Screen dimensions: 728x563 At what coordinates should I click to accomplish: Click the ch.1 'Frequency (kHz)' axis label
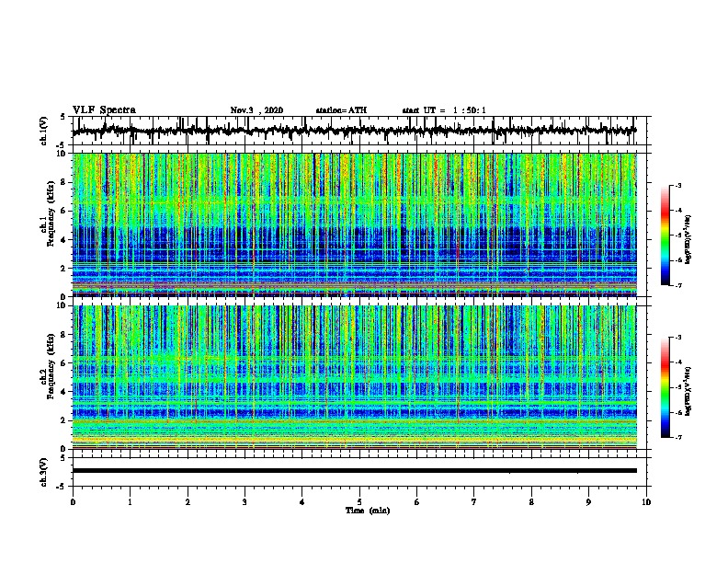coord(51,214)
